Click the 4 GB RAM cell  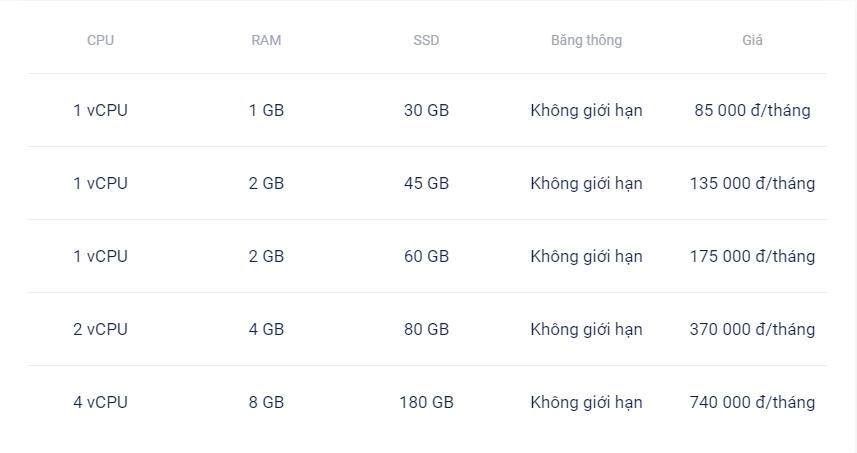pyautogui.click(x=266, y=329)
